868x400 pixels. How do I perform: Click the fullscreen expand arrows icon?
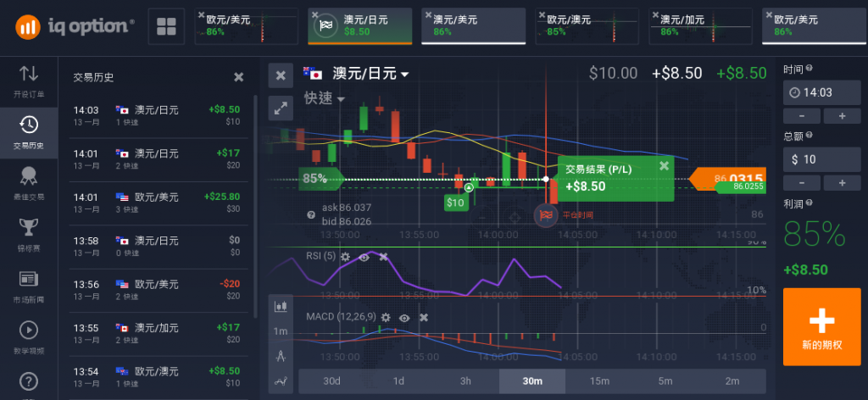tap(281, 108)
